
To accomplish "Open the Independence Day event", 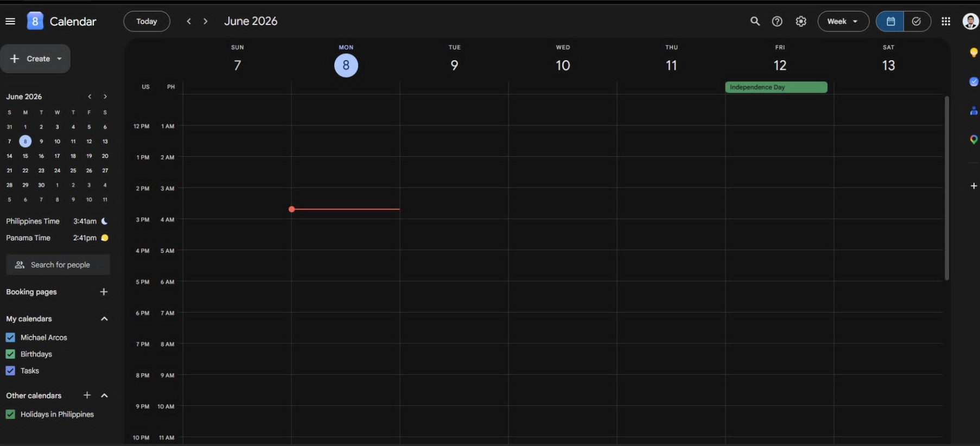I will tap(776, 87).
